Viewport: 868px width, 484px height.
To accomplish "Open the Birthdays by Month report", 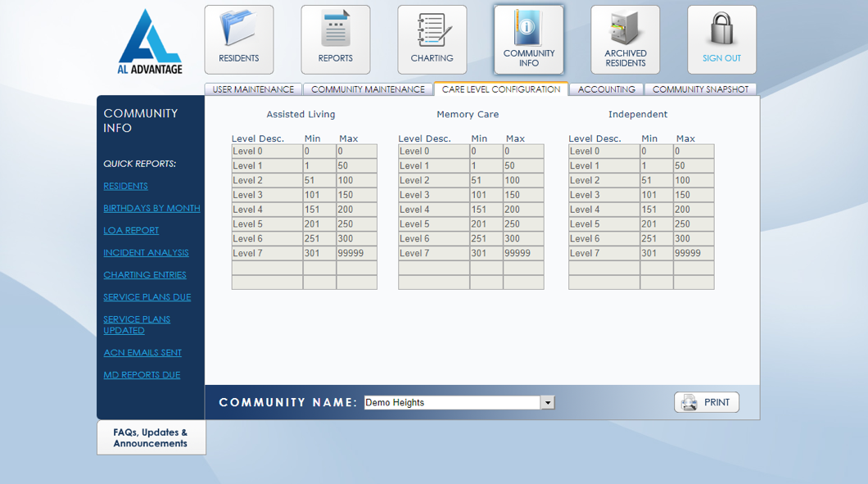I will [151, 208].
